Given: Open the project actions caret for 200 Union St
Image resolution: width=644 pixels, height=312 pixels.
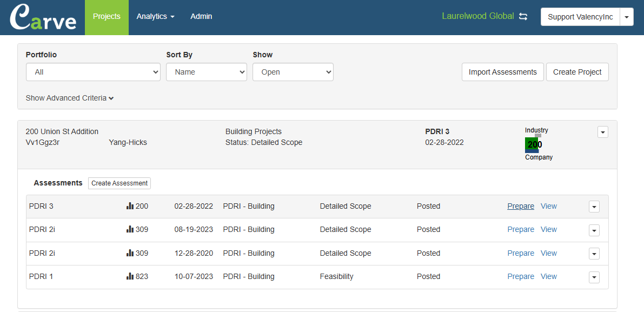Looking at the screenshot, I should [x=602, y=132].
